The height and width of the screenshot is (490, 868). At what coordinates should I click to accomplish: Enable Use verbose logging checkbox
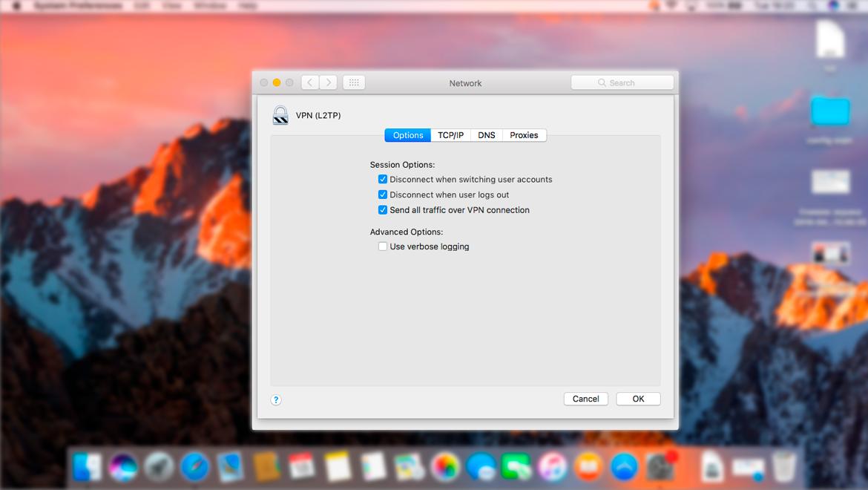click(383, 246)
